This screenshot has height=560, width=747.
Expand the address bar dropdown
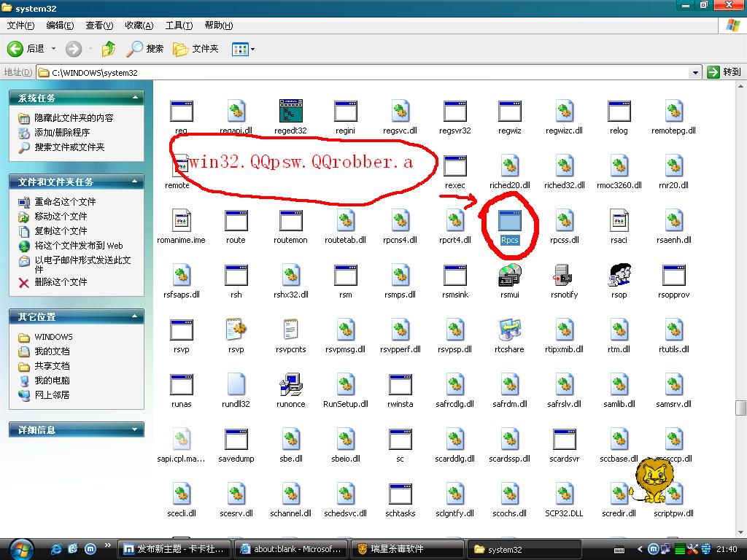695,72
